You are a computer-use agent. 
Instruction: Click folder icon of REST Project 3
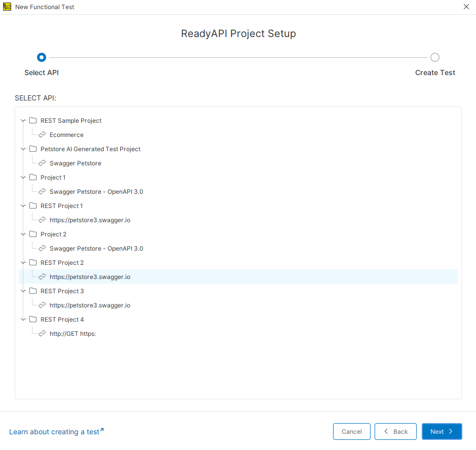coord(33,291)
